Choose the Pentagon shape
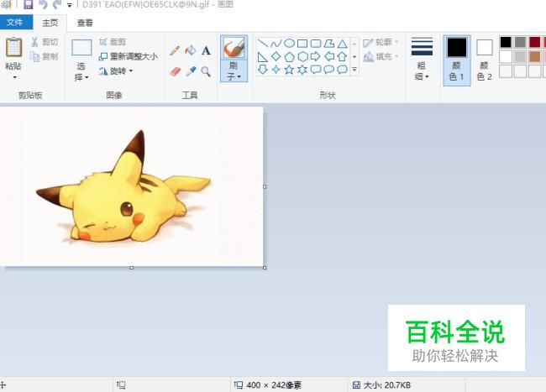546x392 pixels. (x=289, y=57)
